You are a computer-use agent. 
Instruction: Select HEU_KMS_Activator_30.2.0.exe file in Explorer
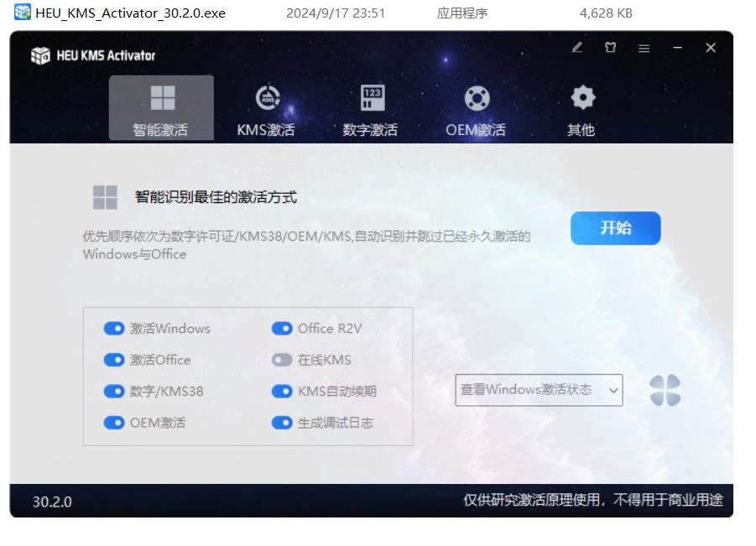point(130,13)
